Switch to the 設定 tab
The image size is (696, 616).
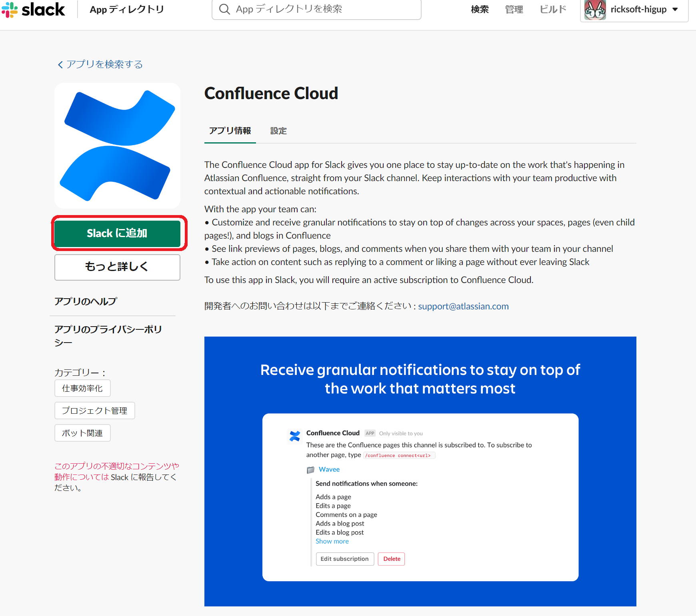tap(278, 131)
